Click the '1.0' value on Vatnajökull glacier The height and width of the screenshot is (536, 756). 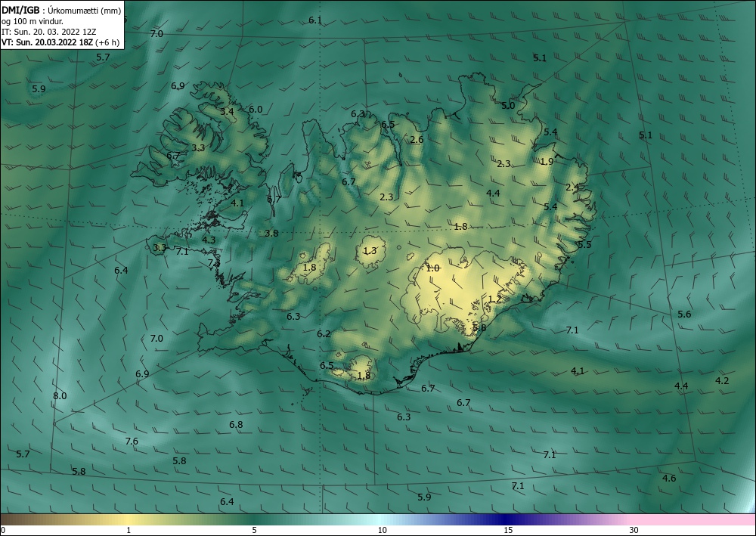(433, 268)
